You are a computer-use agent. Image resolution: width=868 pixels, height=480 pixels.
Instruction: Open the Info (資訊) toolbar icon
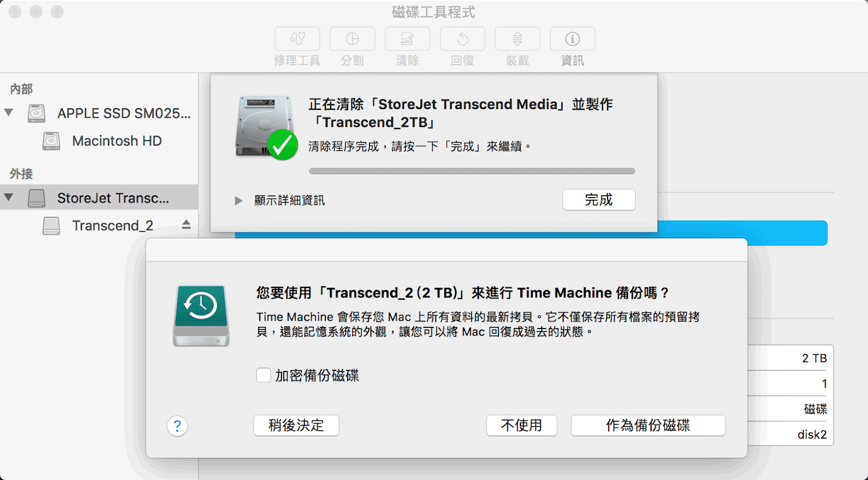click(572, 39)
